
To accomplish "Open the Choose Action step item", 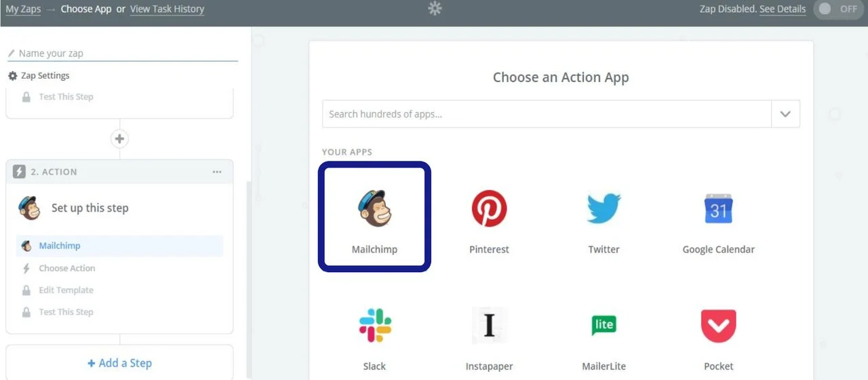I will pyautogui.click(x=67, y=268).
